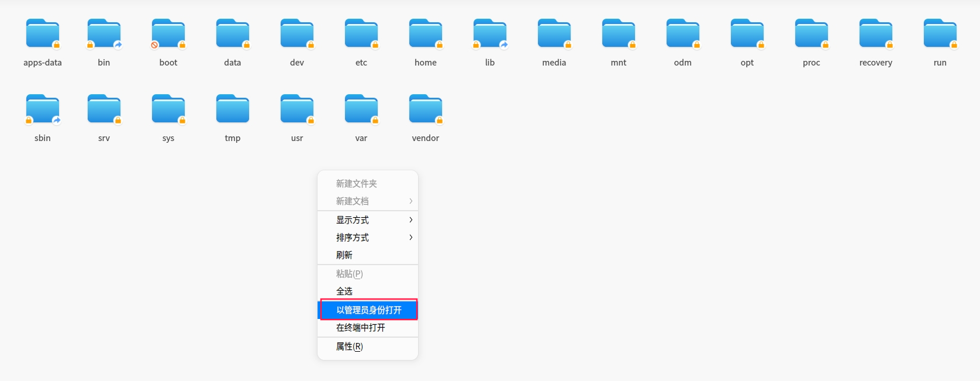Expand the 排序方式 submenu
This screenshot has width=980, height=381.
coord(368,237)
